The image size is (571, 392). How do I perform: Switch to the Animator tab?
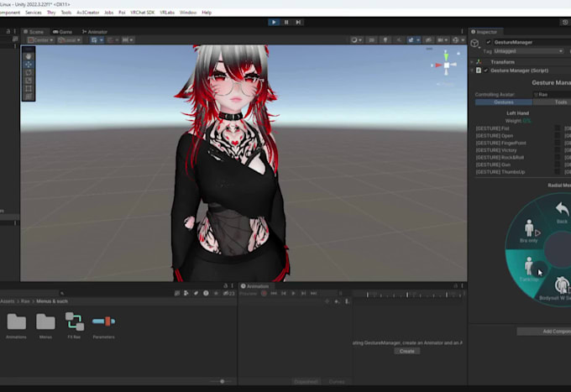[95, 32]
